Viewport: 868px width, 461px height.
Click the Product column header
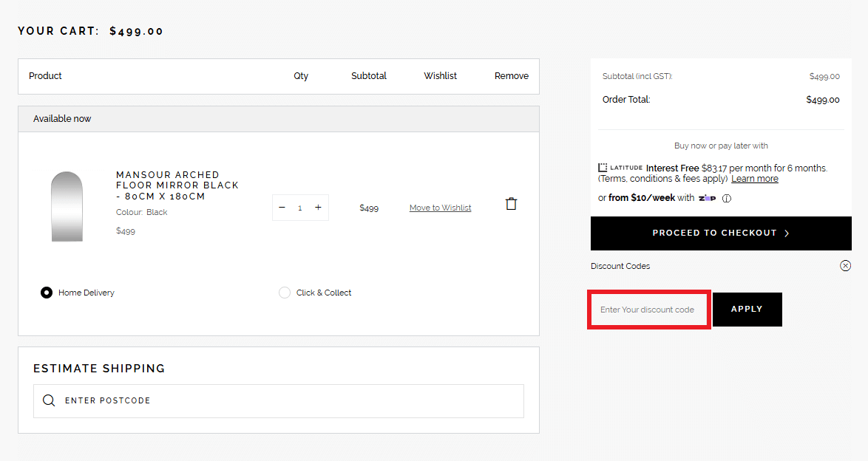45,76
